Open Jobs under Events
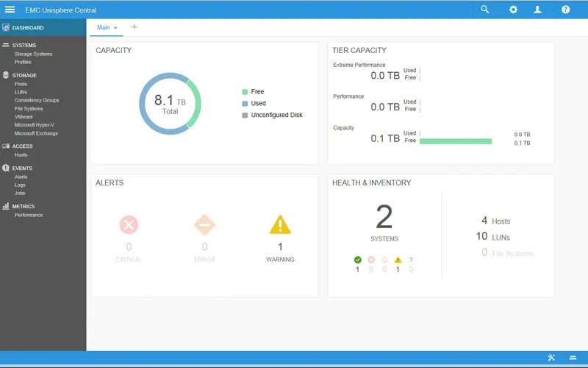This screenshot has width=588, height=368. coord(20,193)
